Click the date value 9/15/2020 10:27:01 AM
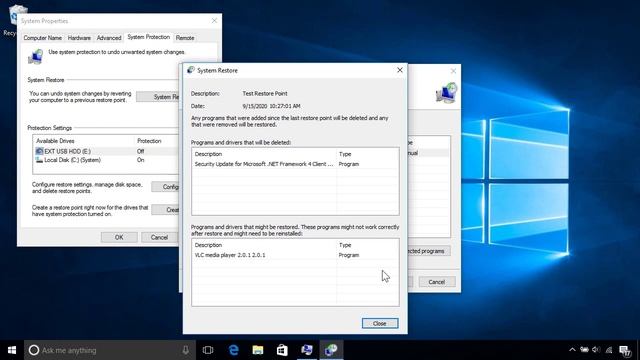 click(x=271, y=106)
